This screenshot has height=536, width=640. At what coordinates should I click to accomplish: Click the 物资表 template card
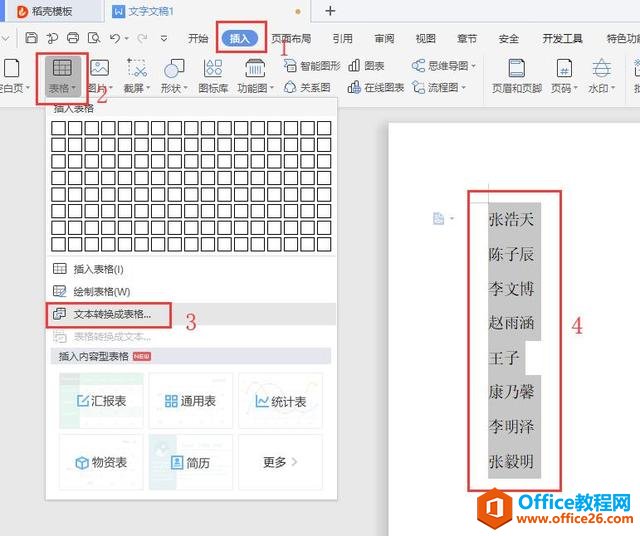101,462
